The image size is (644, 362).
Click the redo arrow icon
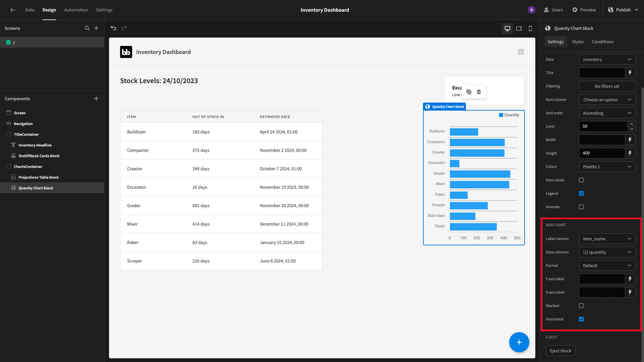click(x=124, y=28)
